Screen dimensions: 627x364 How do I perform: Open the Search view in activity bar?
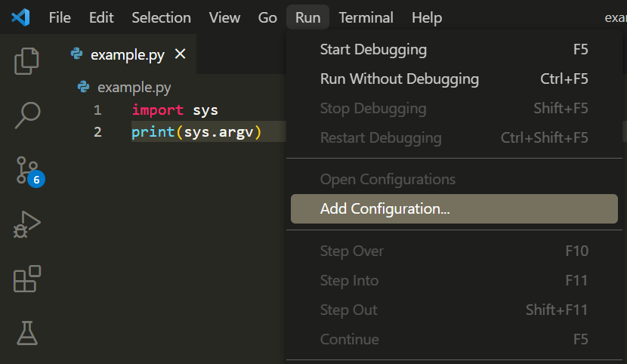27,116
